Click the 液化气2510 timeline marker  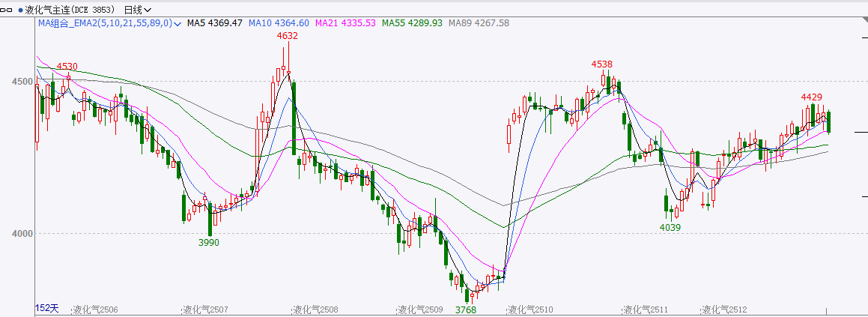[530, 310]
